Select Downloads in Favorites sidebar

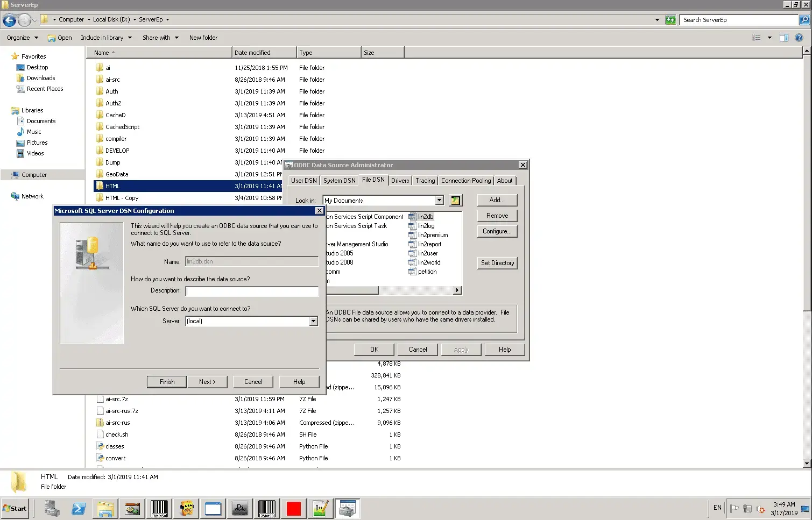point(41,78)
